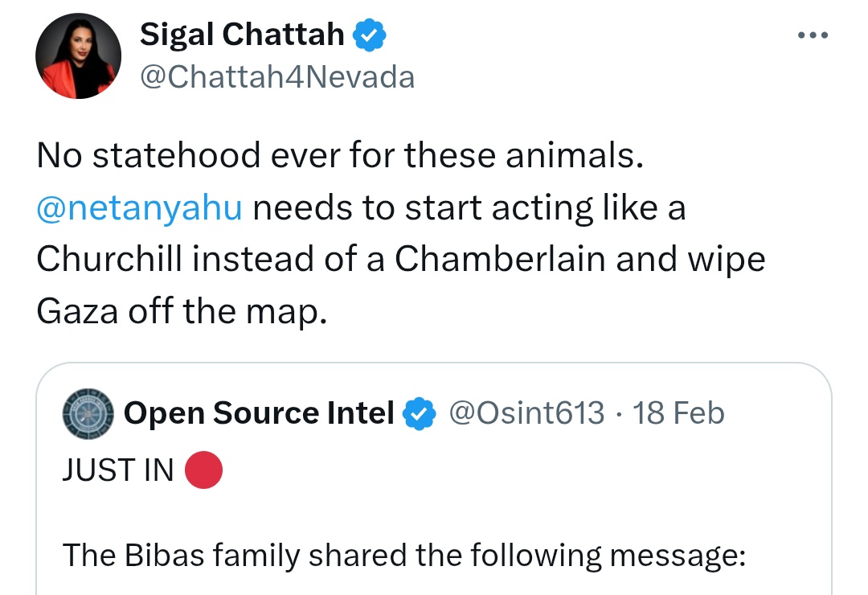This screenshot has height=595, width=868.
Task: Click the dot separator before 18 Feb
Action: click(x=619, y=413)
